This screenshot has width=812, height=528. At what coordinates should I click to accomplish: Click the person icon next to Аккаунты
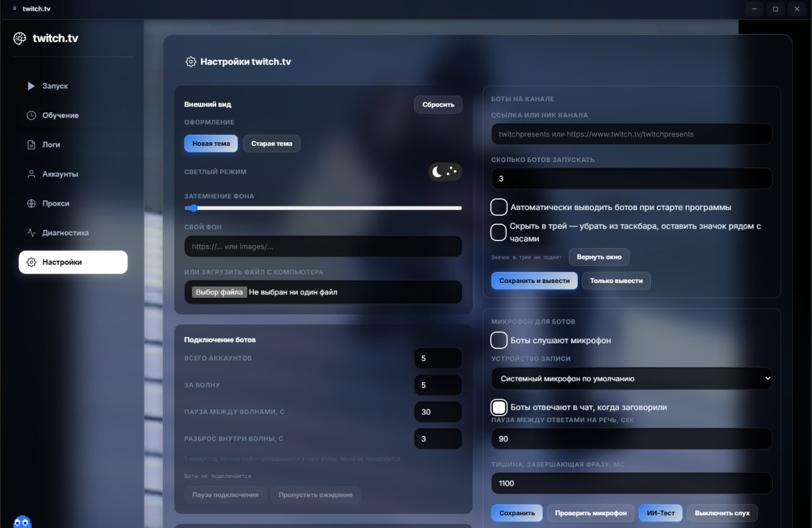point(31,174)
